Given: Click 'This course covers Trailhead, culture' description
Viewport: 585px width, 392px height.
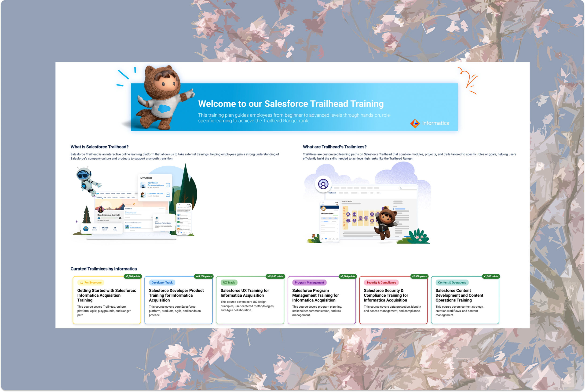Looking at the screenshot, I should pyautogui.click(x=104, y=311).
